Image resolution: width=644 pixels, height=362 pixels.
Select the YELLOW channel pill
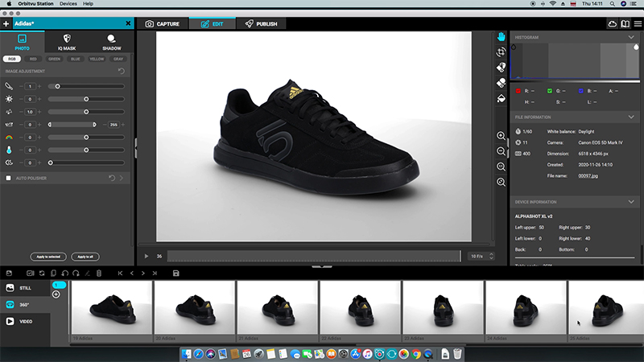coord(97,59)
